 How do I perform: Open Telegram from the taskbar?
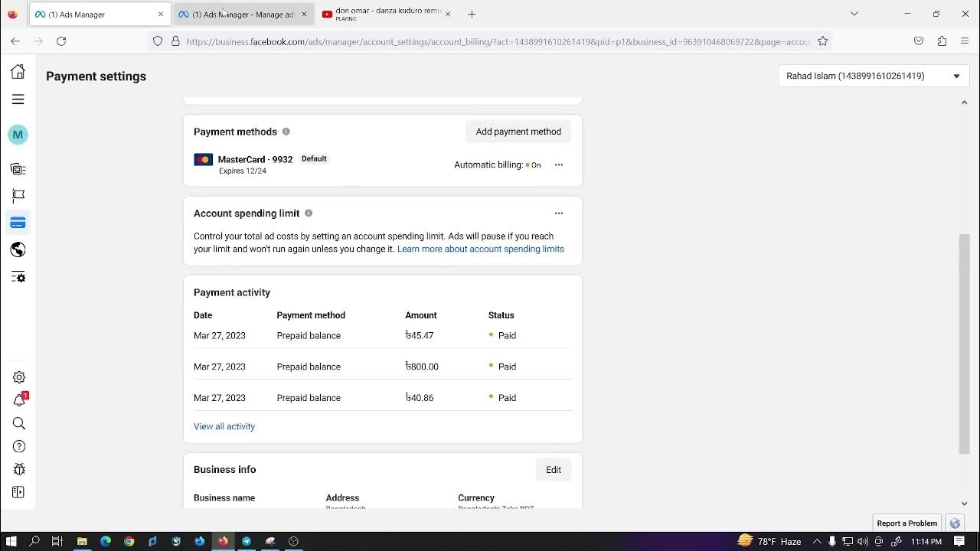click(247, 541)
